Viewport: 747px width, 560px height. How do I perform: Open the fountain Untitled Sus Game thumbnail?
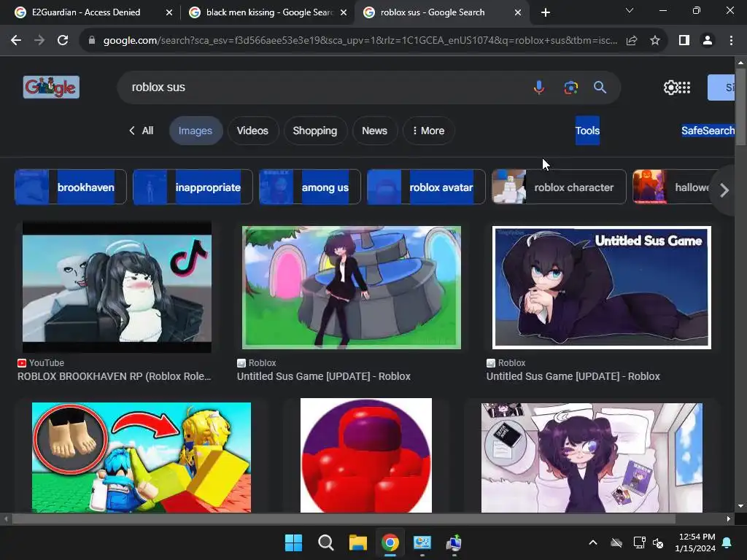pyautogui.click(x=352, y=287)
